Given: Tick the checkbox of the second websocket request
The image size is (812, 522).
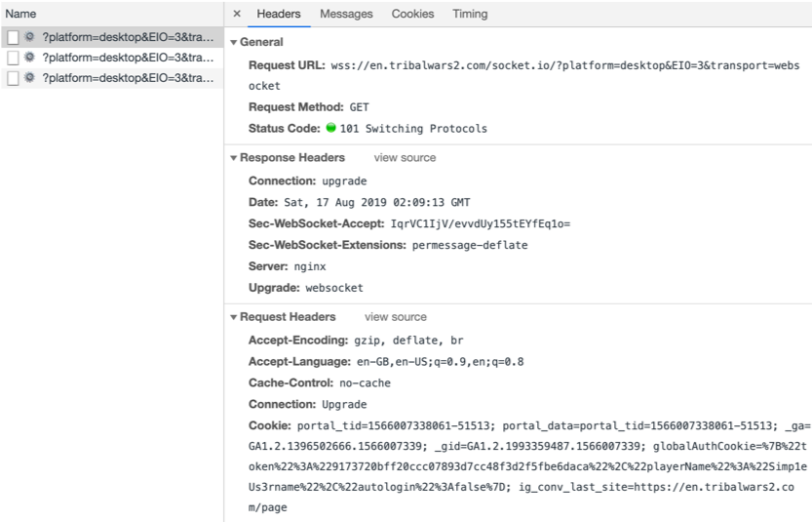Looking at the screenshot, I should [14, 58].
